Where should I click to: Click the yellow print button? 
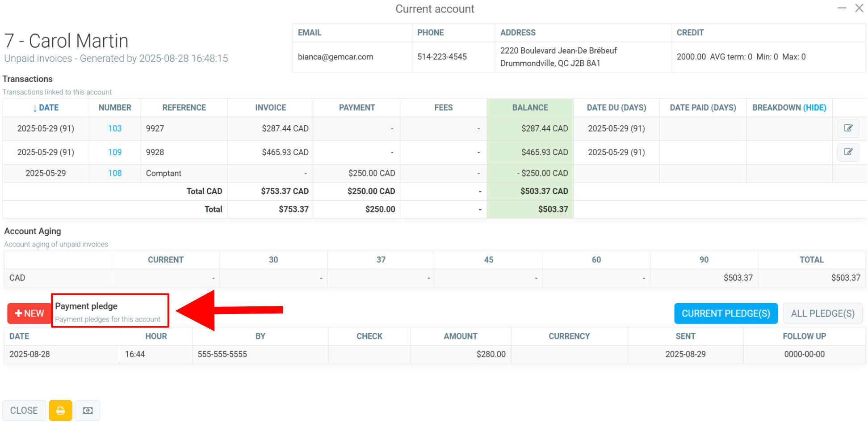click(60, 410)
